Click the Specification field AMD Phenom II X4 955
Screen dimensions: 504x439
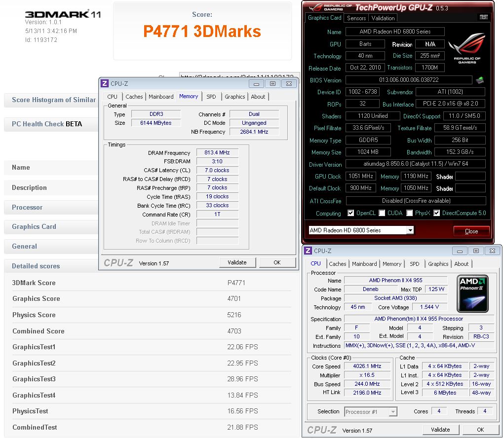pyautogui.click(x=419, y=319)
